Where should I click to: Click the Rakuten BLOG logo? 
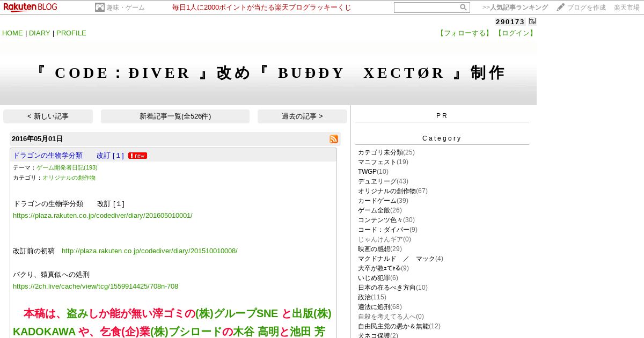coord(30,7)
